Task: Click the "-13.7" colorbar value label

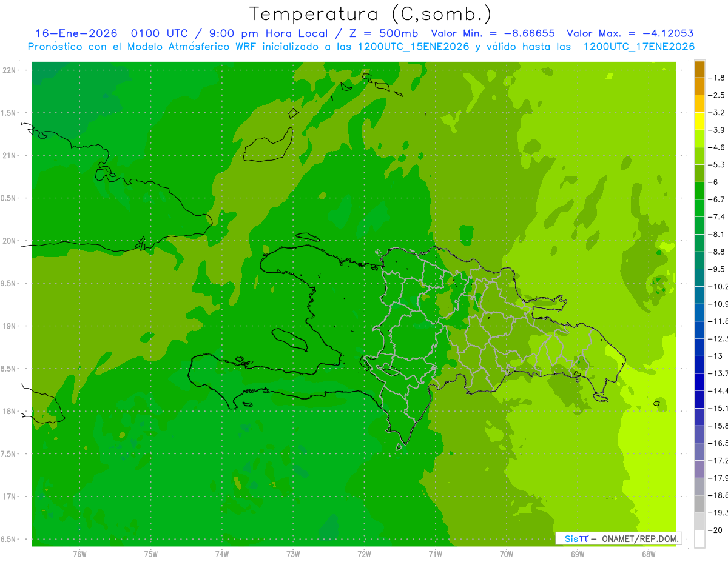Action: click(718, 373)
